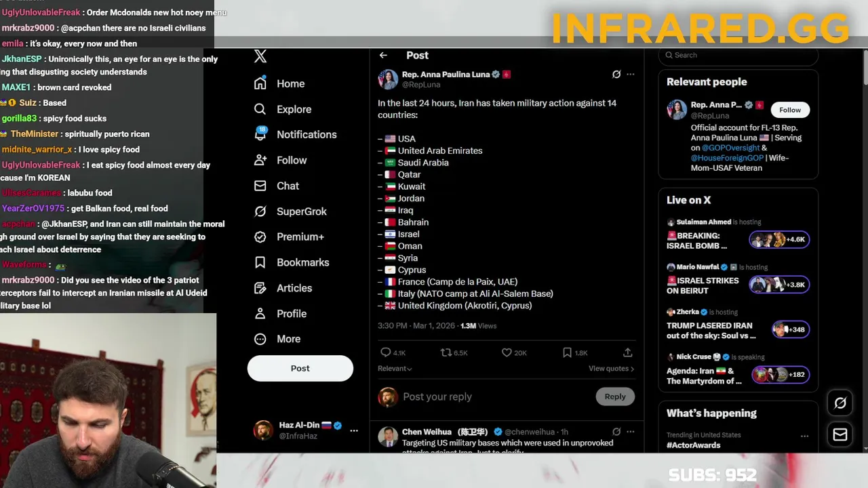Join Mario Nawfal's live listeners +3.8K
Viewport: 868px width, 488px height.
click(779, 285)
